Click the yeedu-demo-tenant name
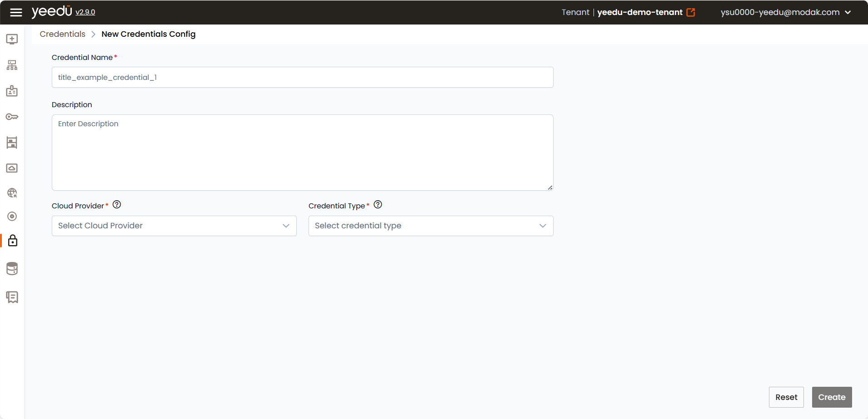868x419 pixels. (x=639, y=12)
